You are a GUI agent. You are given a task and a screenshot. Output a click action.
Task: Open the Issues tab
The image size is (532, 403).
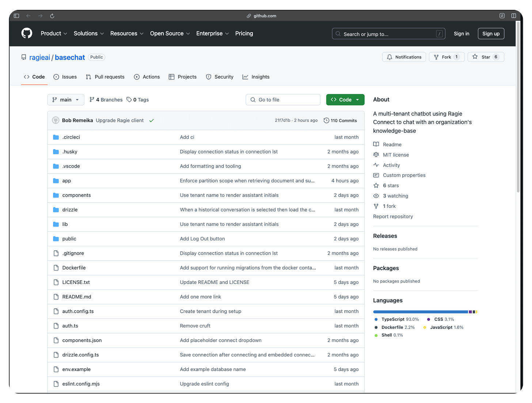65,77
